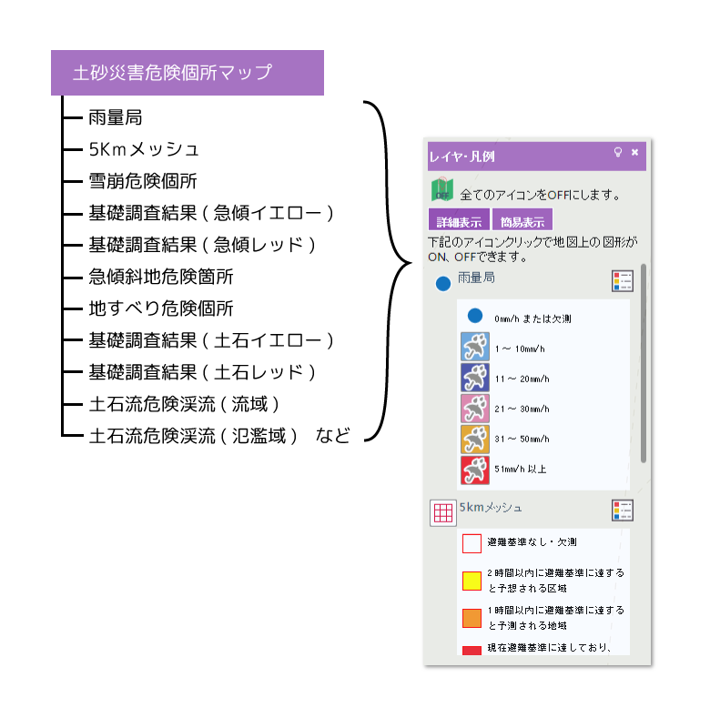Switch to 簡易表示 tab
710x728 pixels.
pos(522,220)
